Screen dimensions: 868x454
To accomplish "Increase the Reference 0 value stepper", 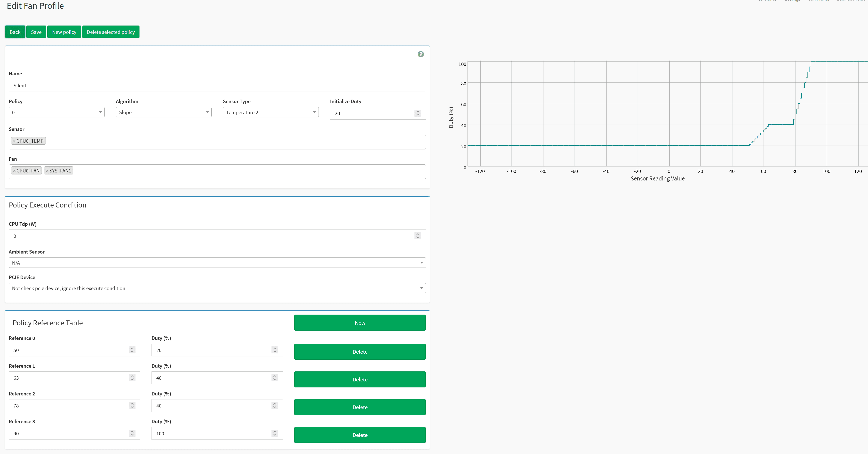I will point(132,348).
